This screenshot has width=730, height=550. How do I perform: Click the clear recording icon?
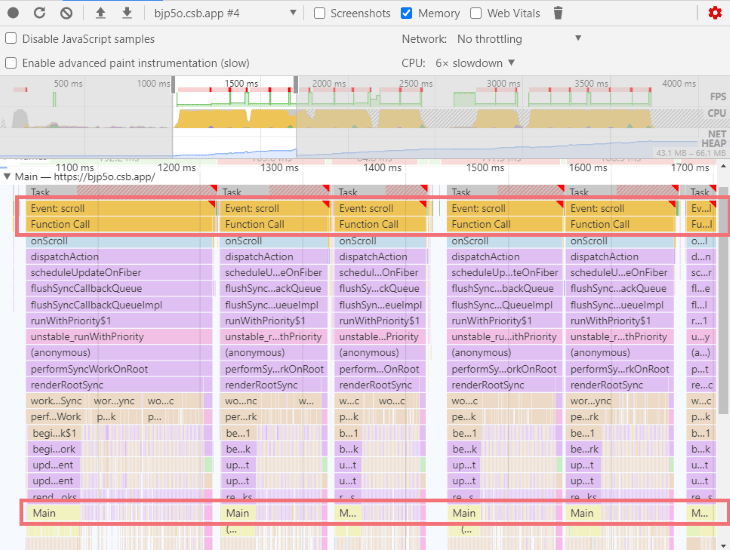66,13
